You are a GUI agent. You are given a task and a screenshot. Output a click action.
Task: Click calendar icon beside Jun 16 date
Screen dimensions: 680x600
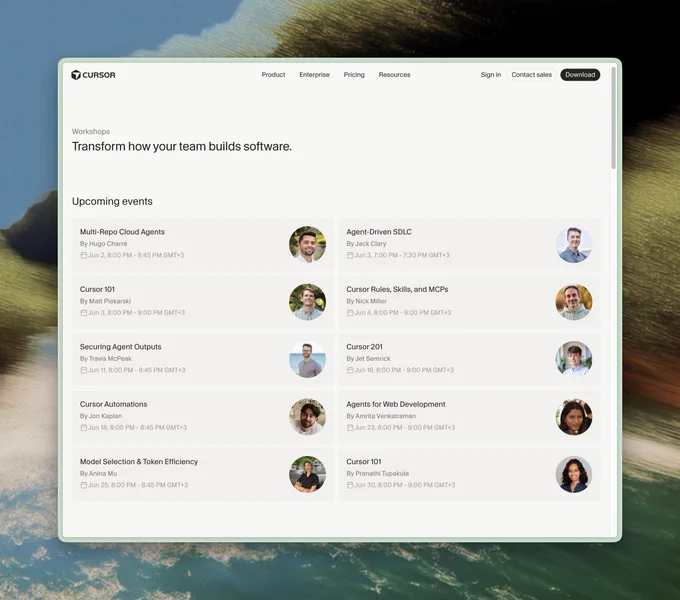tap(350, 370)
